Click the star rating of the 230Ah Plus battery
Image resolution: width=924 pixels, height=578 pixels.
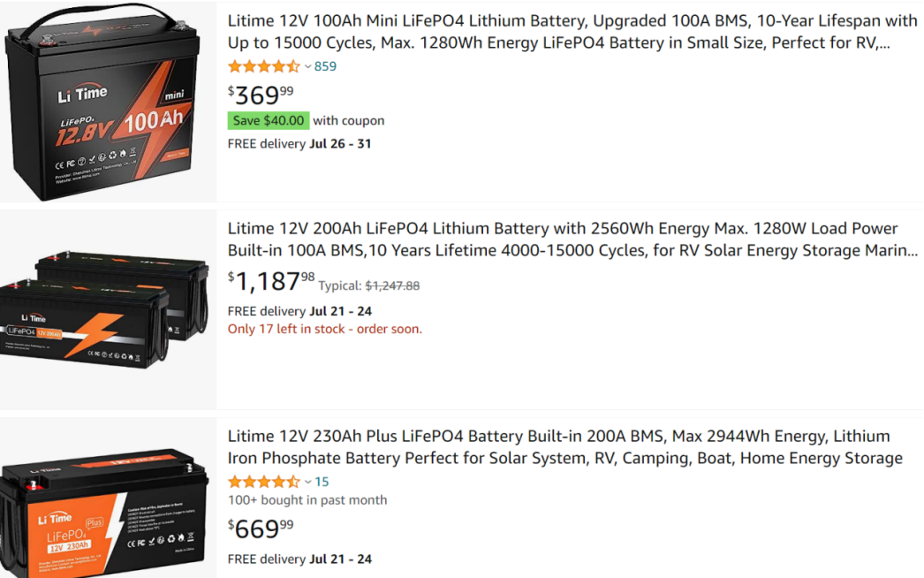263,482
